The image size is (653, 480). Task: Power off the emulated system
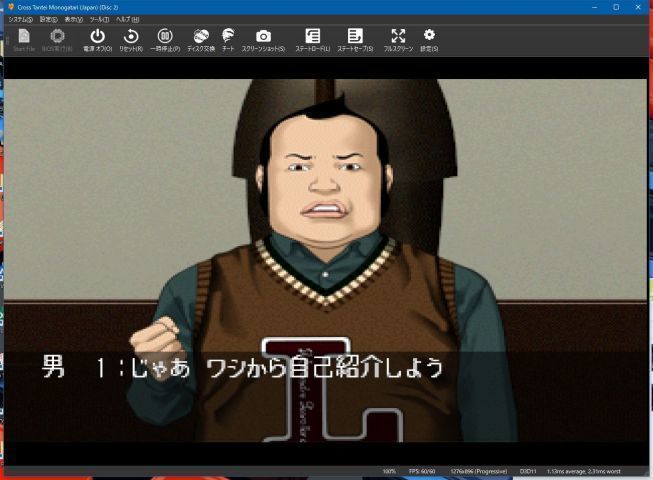point(97,40)
